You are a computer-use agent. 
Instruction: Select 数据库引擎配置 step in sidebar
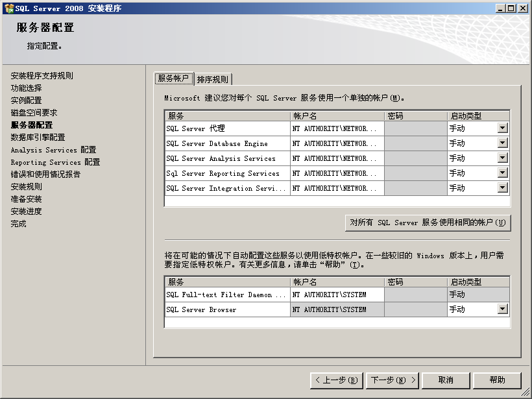click(x=38, y=138)
